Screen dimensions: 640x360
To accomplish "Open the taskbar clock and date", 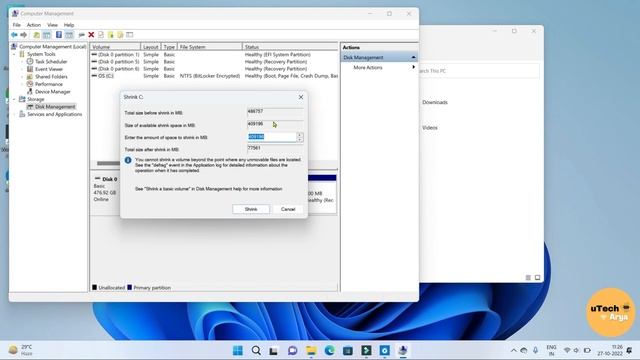I will [610, 350].
